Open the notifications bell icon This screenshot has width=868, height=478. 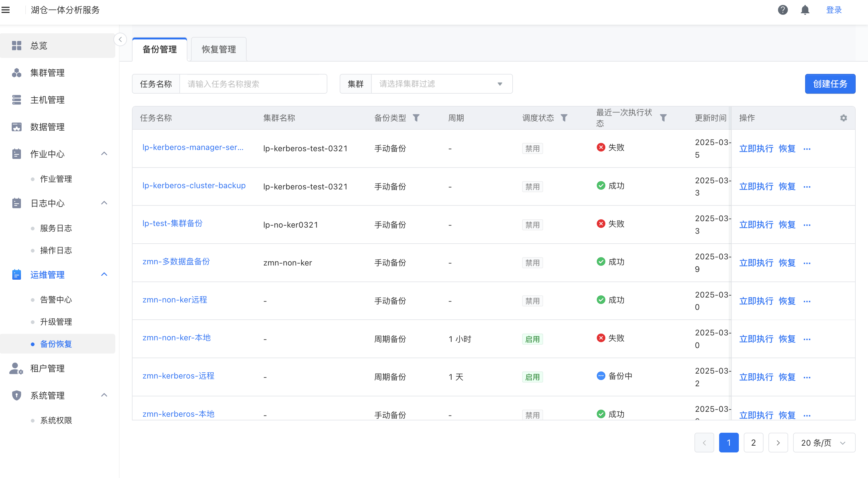[x=805, y=10]
